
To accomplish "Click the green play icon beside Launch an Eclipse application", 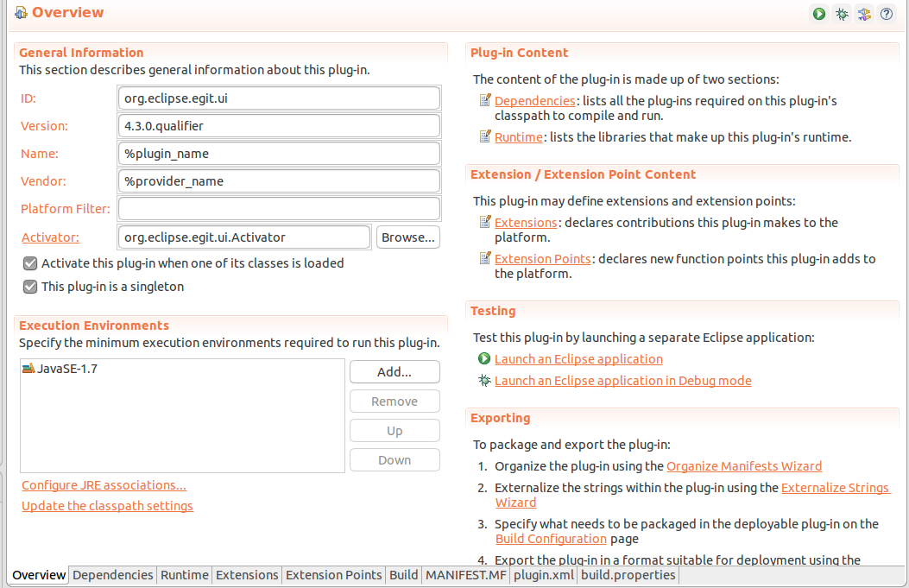I will click(484, 359).
